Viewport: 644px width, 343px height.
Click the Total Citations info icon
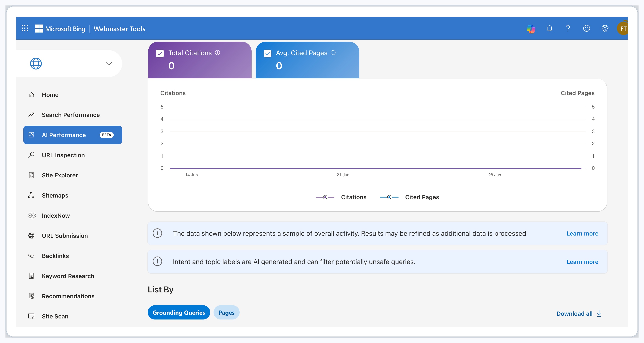pos(218,52)
